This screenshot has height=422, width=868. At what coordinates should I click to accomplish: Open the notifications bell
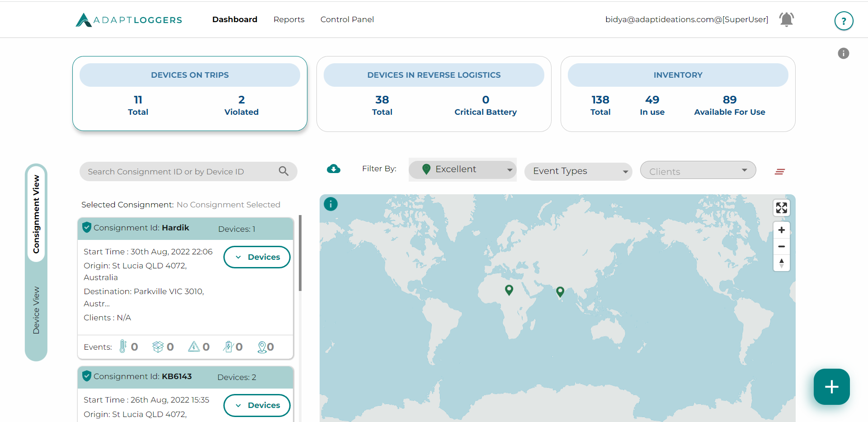coord(787,19)
